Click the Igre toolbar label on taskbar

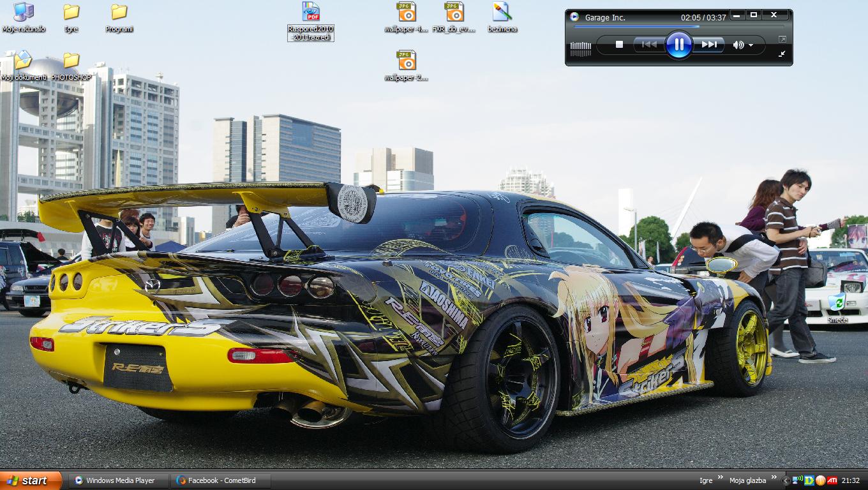pyautogui.click(x=706, y=480)
